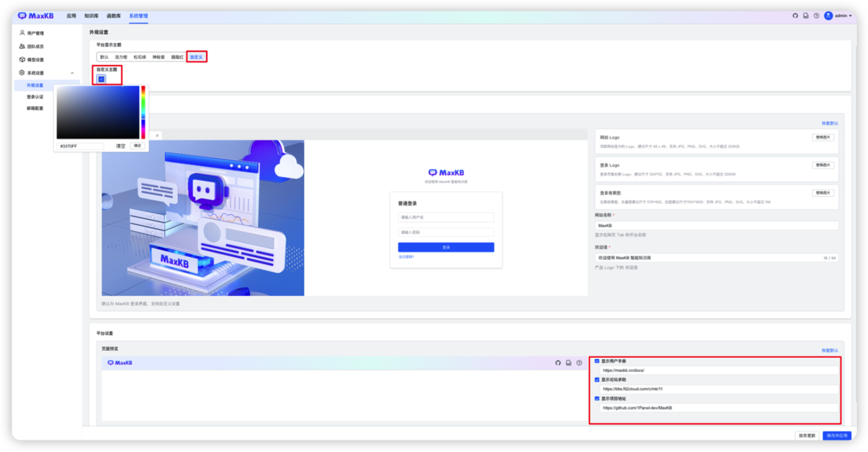Pick a shade in the color saturation panel
Viewport: 868px width, 452px height.
[x=98, y=112]
